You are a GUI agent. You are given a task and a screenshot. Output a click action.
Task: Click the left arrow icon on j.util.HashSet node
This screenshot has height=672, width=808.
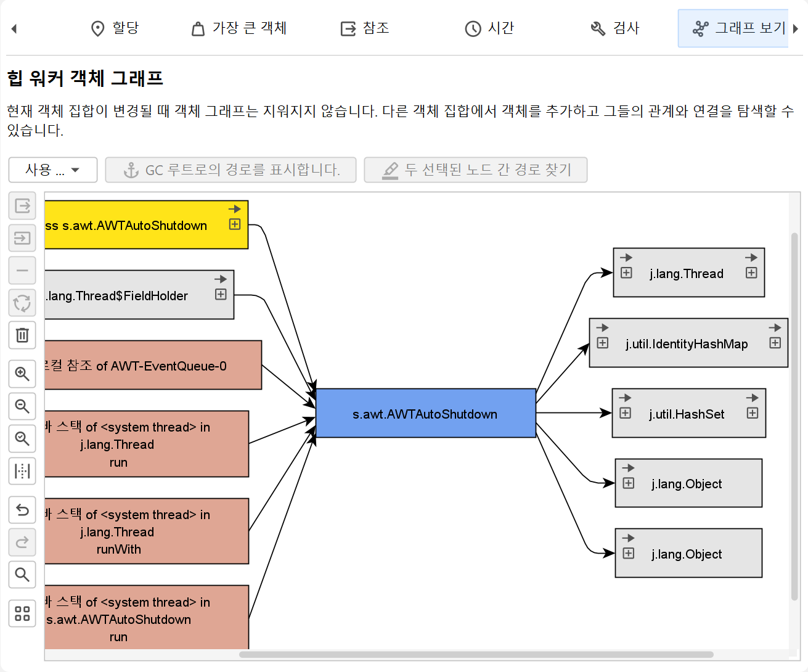(625, 398)
